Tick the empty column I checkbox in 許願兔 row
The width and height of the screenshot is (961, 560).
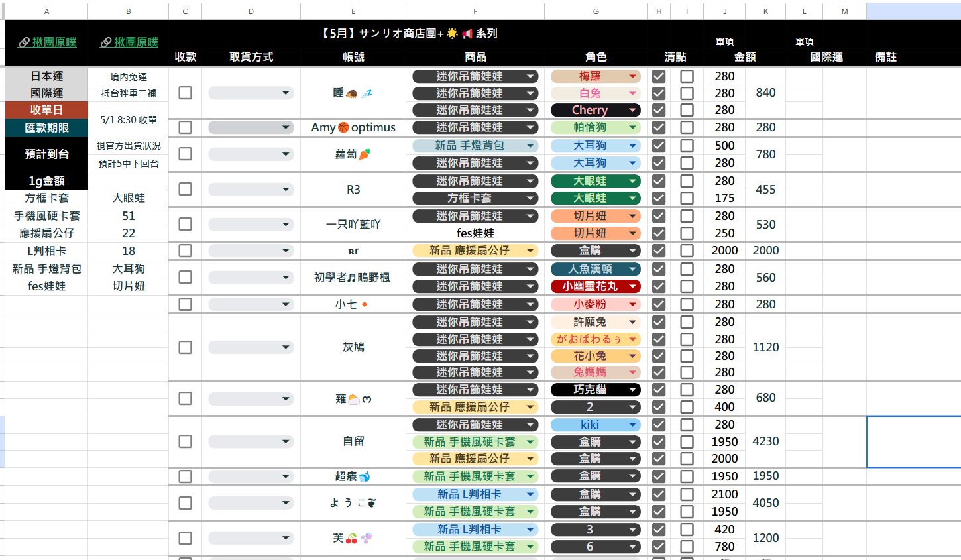(x=687, y=322)
